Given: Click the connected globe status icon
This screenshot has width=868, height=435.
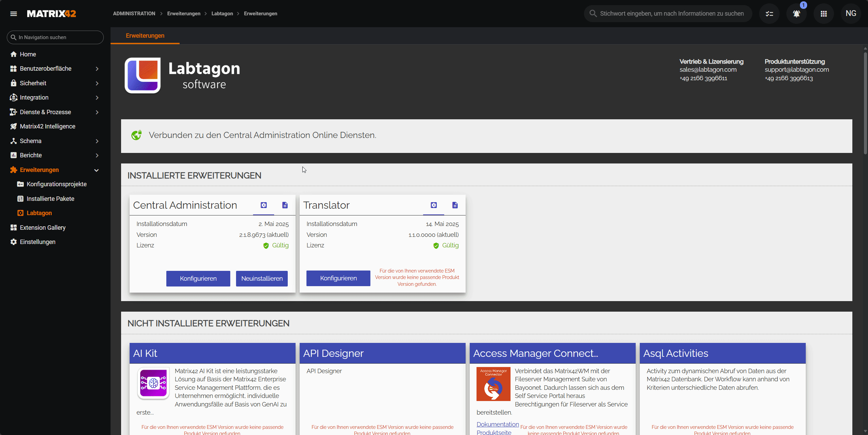Looking at the screenshot, I should click(136, 135).
